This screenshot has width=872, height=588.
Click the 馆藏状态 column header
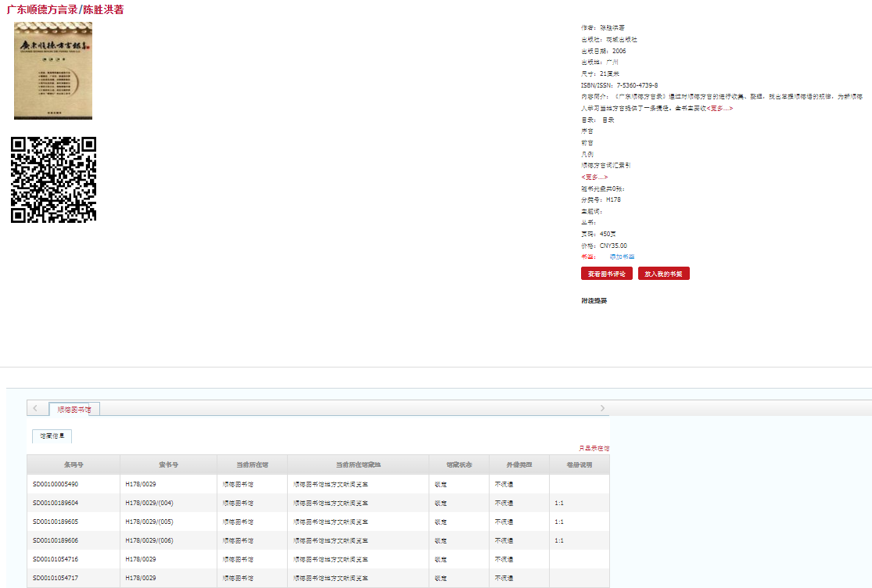click(459, 464)
